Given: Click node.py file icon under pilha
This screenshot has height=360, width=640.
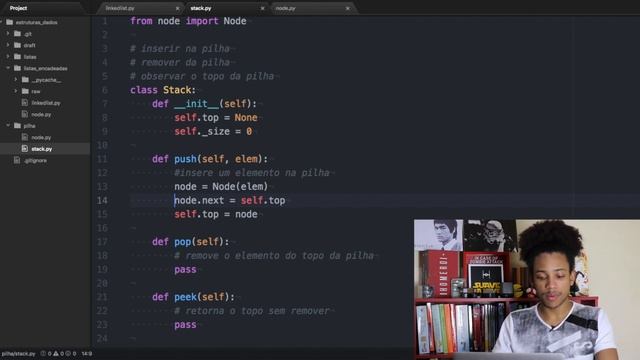Looking at the screenshot, I should tap(25, 137).
